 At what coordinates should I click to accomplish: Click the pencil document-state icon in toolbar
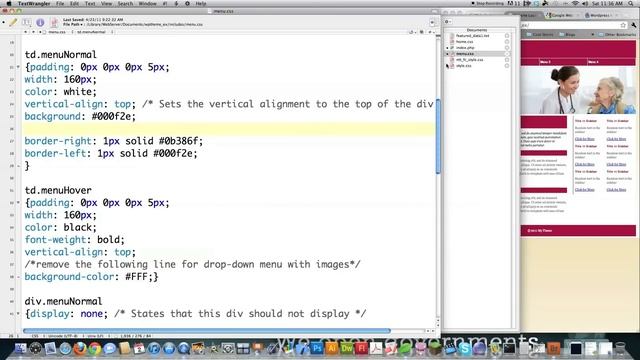point(13,22)
